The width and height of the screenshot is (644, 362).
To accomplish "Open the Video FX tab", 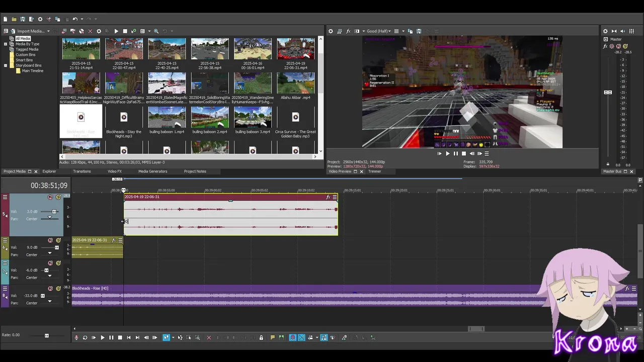I will [115, 171].
